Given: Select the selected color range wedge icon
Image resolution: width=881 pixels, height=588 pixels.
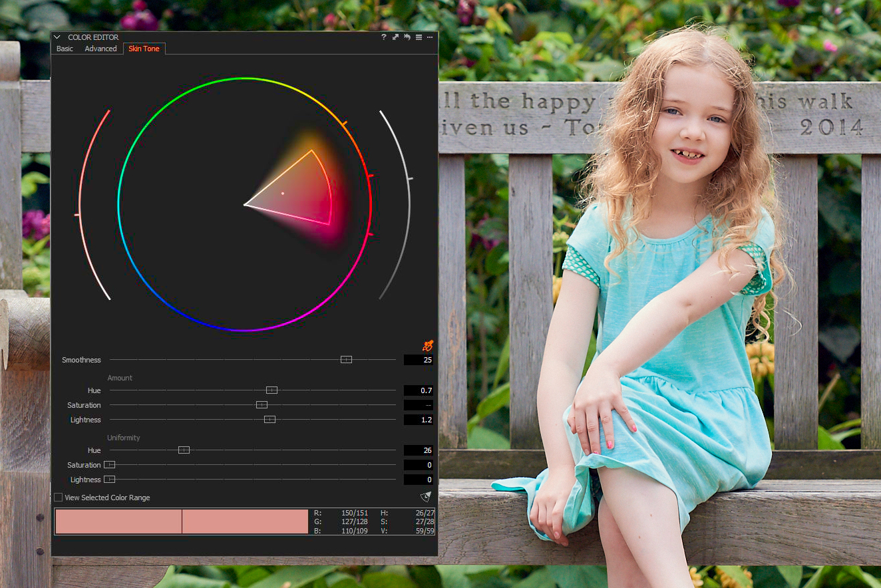Looking at the screenshot, I should [x=426, y=496].
